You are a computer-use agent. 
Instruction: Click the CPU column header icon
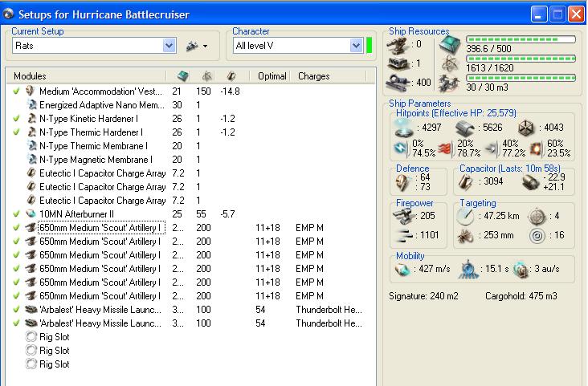182,75
